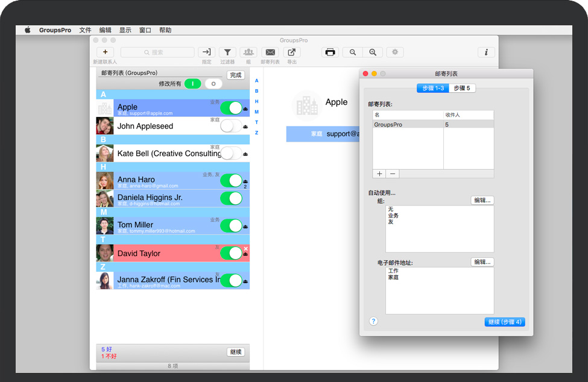Click the zoom in magnifier icon

[x=373, y=52]
